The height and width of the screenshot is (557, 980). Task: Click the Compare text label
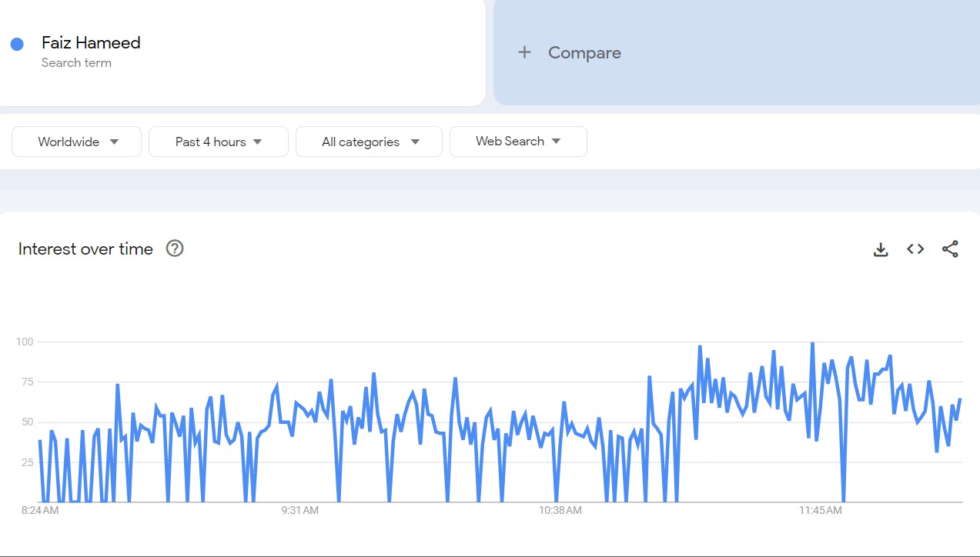[x=584, y=53]
